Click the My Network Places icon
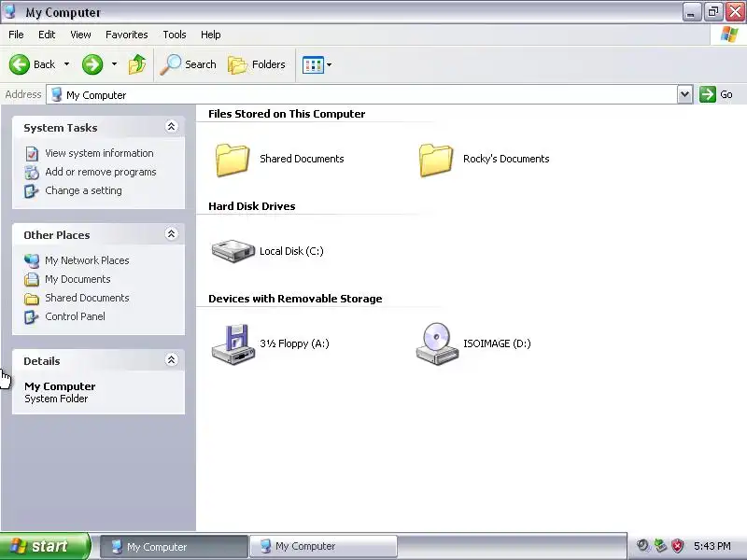The height and width of the screenshot is (560, 747). coord(32,261)
